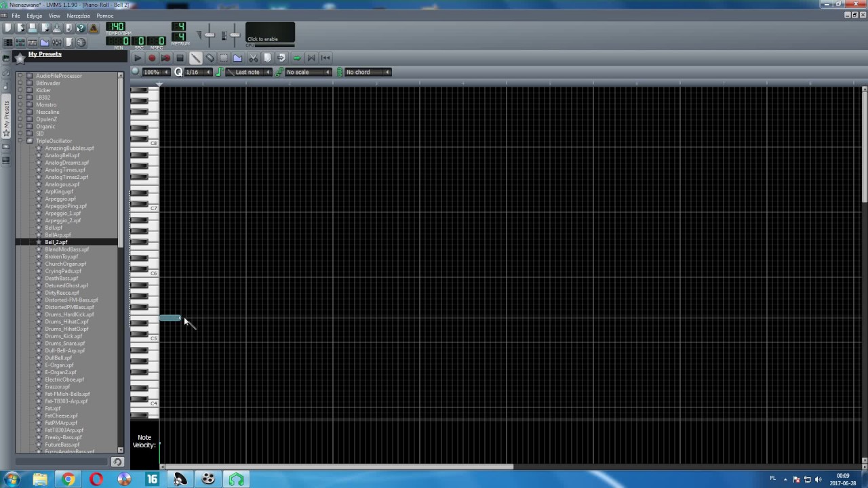The width and height of the screenshot is (868, 488).
Task: Click the new-from-template project icon
Action: point(20,28)
